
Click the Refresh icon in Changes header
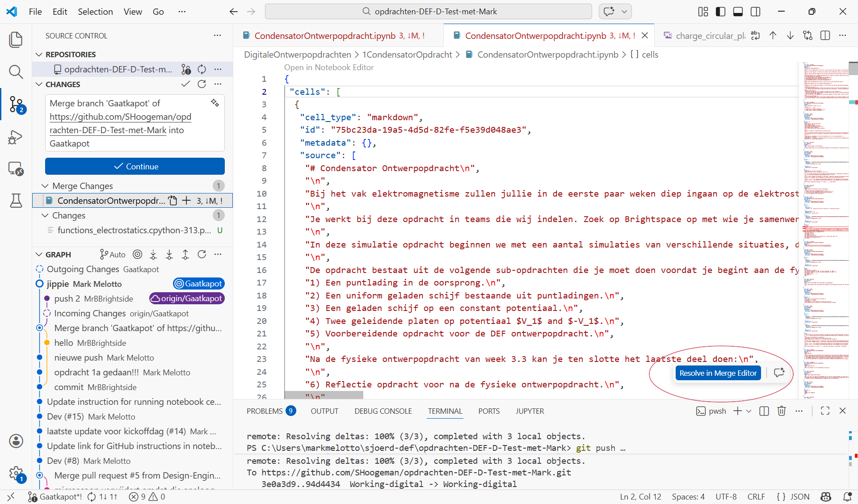point(202,84)
